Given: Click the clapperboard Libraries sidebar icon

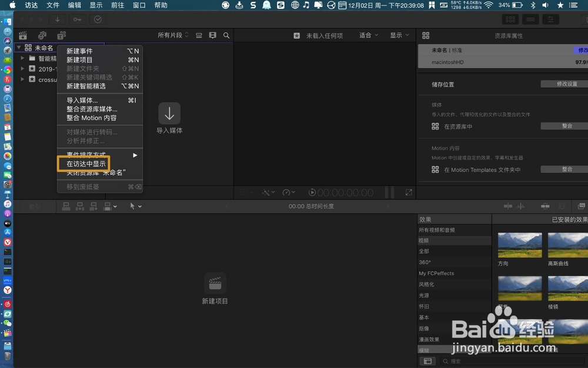Looking at the screenshot, I should [22, 35].
